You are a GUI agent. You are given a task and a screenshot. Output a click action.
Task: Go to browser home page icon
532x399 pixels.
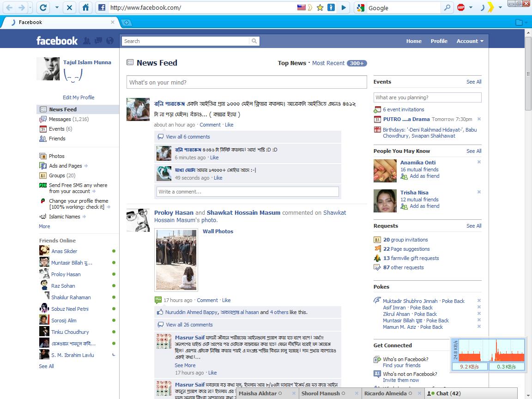85,7
